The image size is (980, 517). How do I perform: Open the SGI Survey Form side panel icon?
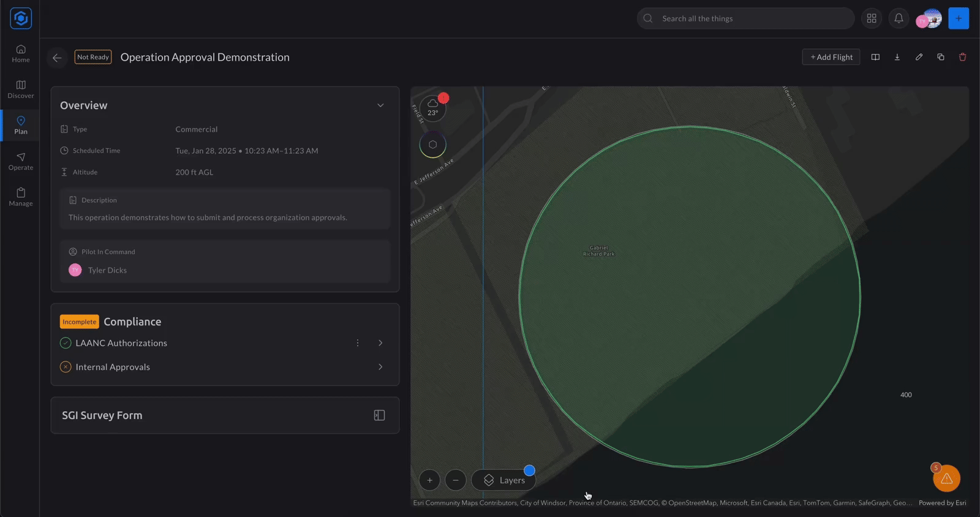pyautogui.click(x=380, y=415)
